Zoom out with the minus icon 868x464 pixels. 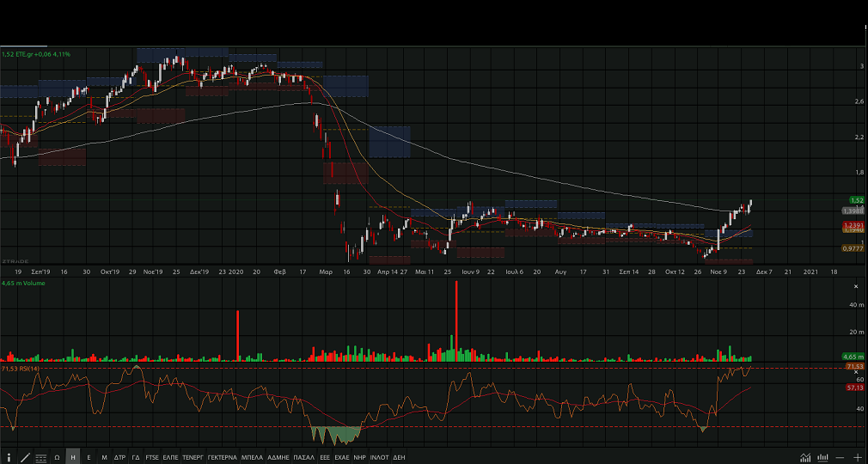[x=841, y=458]
